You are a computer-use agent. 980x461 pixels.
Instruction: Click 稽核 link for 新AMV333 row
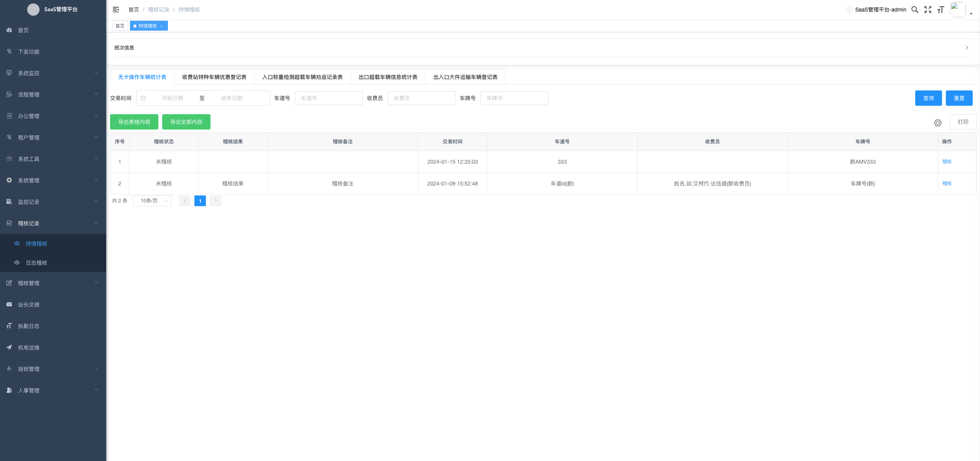pyautogui.click(x=947, y=162)
